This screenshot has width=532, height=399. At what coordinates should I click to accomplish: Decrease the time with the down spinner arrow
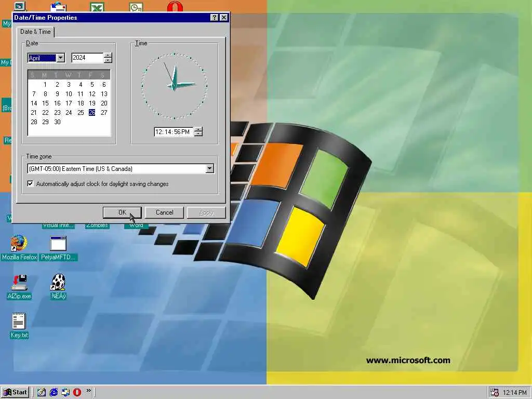pyautogui.click(x=198, y=134)
